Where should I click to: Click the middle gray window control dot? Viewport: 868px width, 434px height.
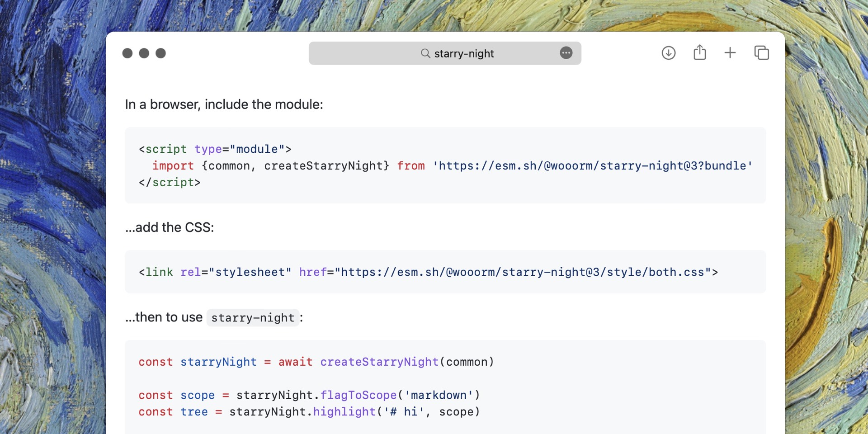(x=144, y=53)
